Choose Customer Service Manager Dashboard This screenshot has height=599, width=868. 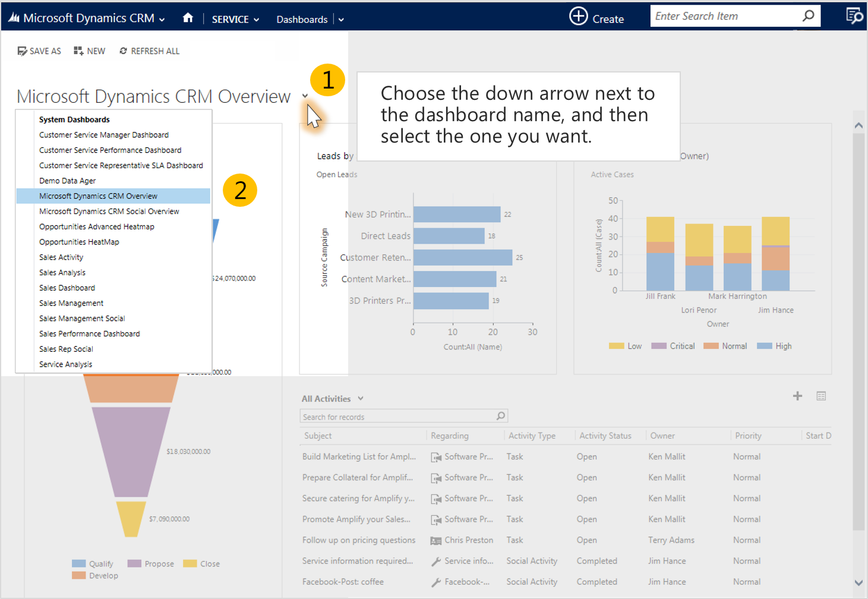[104, 135]
